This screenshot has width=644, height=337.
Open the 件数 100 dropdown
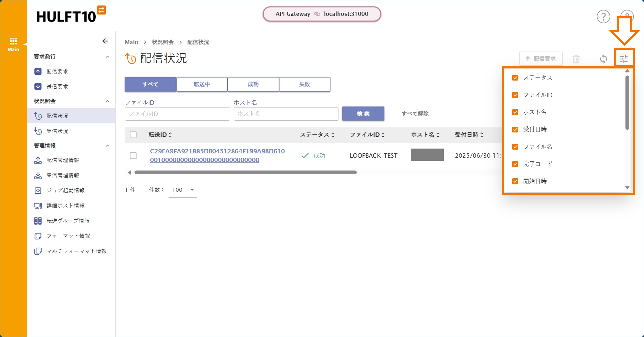point(183,190)
